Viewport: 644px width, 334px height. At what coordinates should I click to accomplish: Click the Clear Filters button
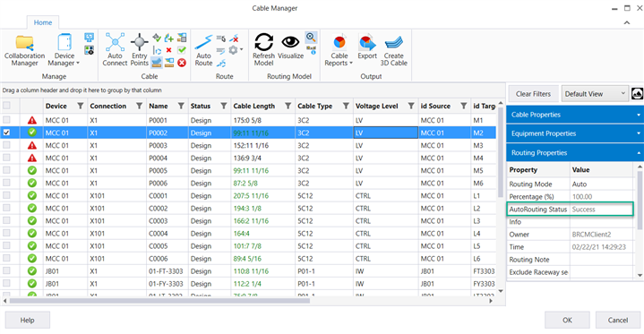(533, 94)
